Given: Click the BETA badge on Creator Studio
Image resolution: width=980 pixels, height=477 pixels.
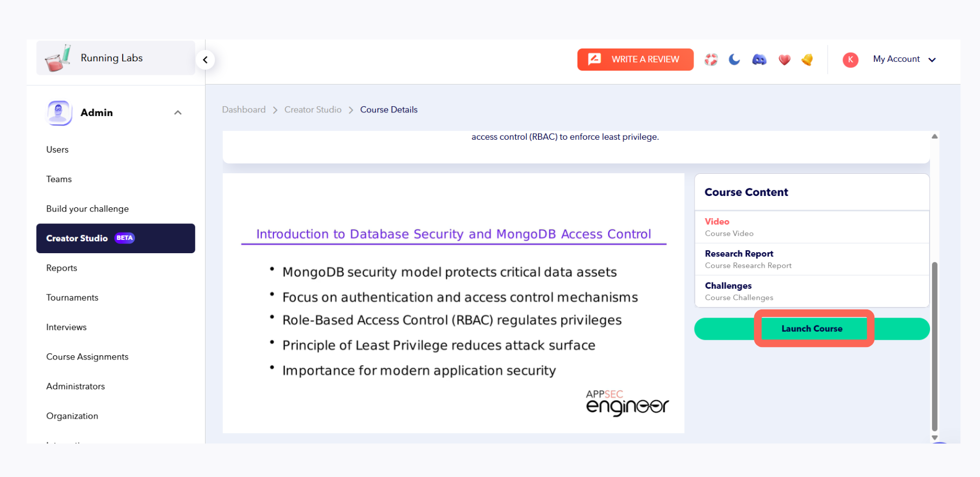Looking at the screenshot, I should coord(124,238).
